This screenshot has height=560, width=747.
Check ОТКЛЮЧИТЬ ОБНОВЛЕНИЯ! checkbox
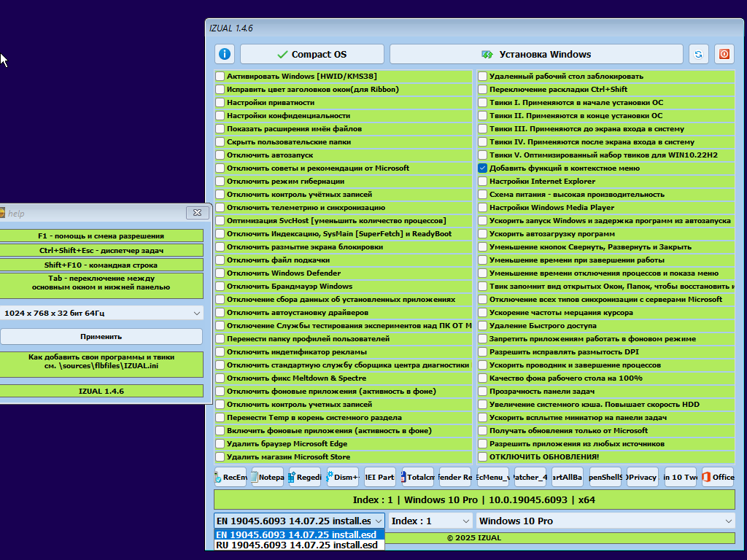(483, 456)
